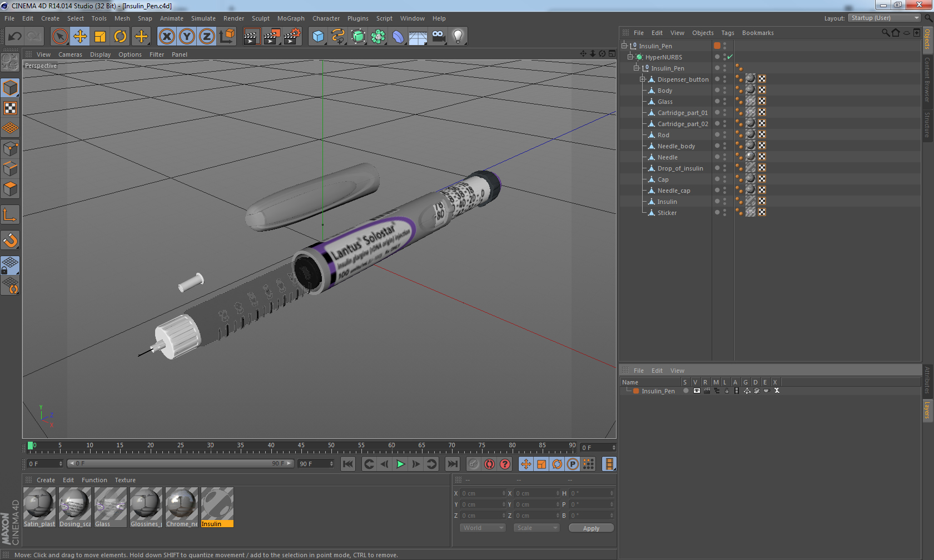
Task: Collapse the top Insulin_Pen object
Action: pos(624,46)
